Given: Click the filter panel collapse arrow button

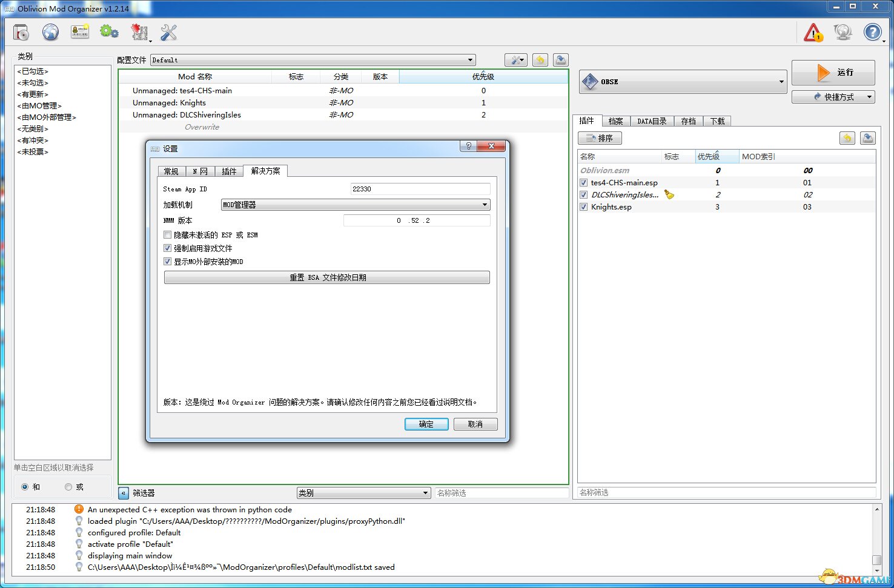Looking at the screenshot, I should (124, 493).
